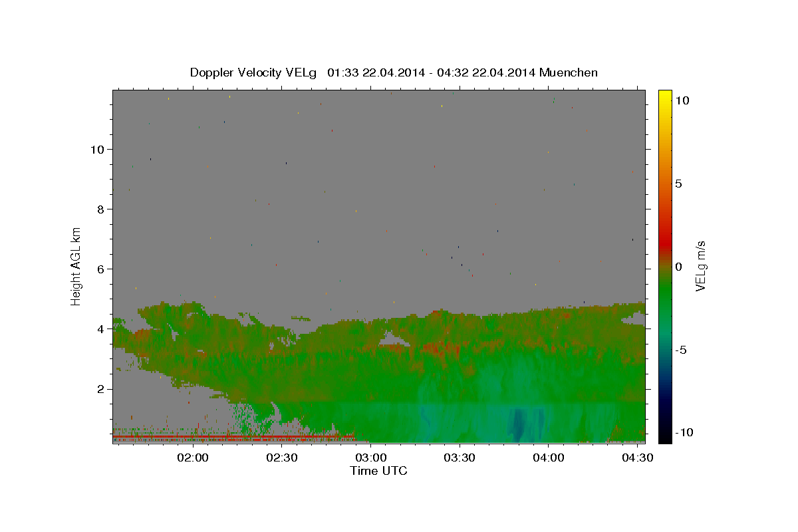Image resolution: width=798 pixels, height=532 pixels.
Task: Click the gray hole in cloud near 03:05
Action: 394,341
